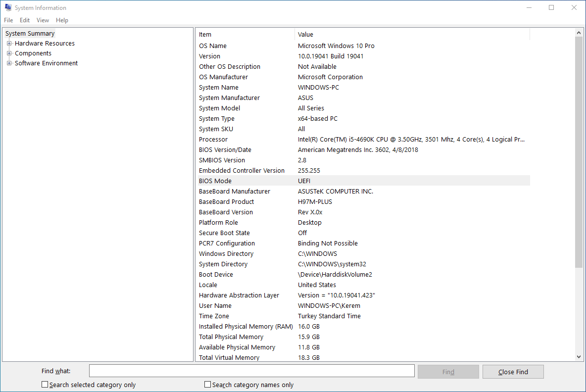Select the Available Physical Memory row
This screenshot has height=392, width=586.
point(364,347)
